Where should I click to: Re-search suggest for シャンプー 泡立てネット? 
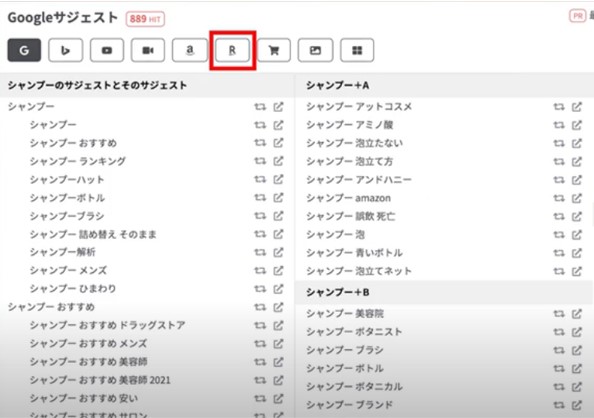pos(559,271)
